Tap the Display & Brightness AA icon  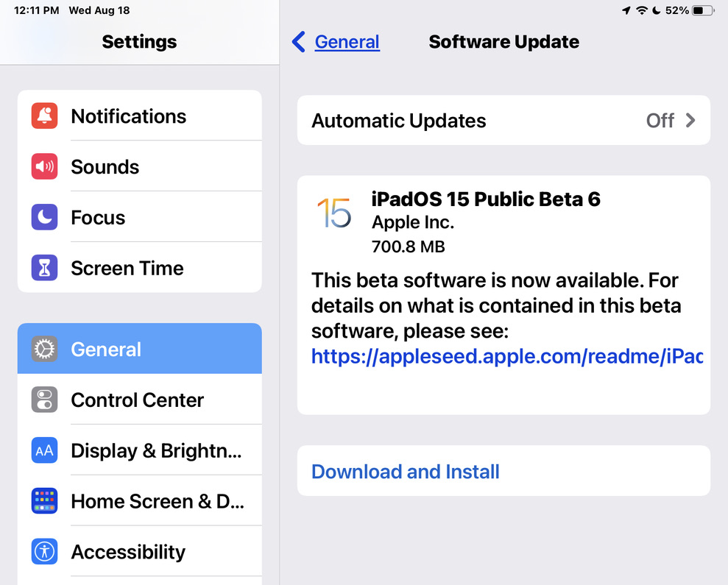point(45,450)
